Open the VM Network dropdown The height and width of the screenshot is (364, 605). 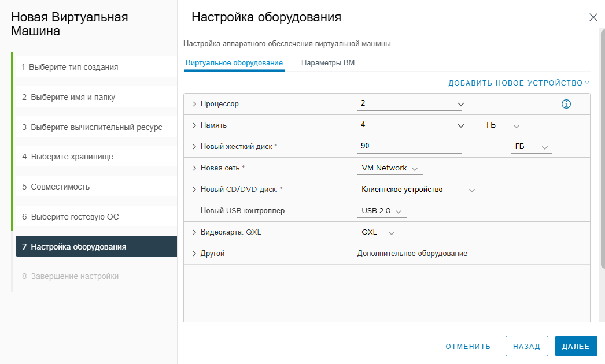tap(390, 168)
